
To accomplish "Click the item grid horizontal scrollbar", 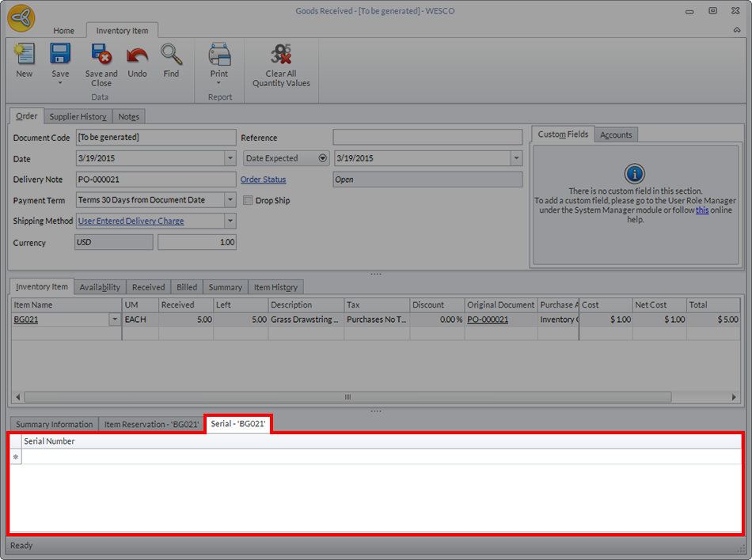I will [347, 397].
